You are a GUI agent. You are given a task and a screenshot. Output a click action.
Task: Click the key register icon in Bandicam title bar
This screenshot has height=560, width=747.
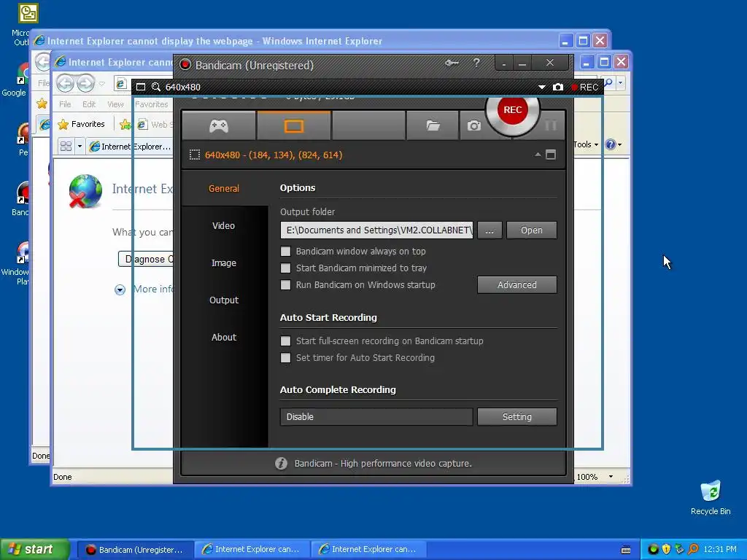coord(452,63)
